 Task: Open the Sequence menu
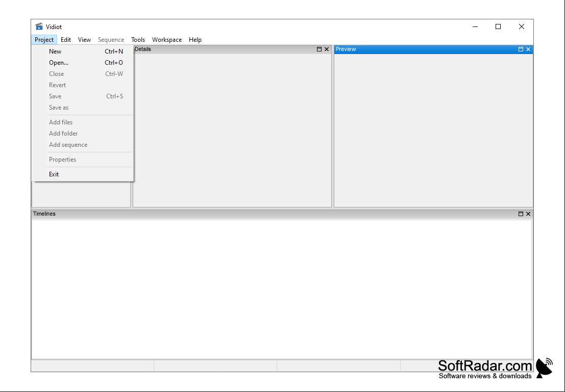(x=111, y=40)
